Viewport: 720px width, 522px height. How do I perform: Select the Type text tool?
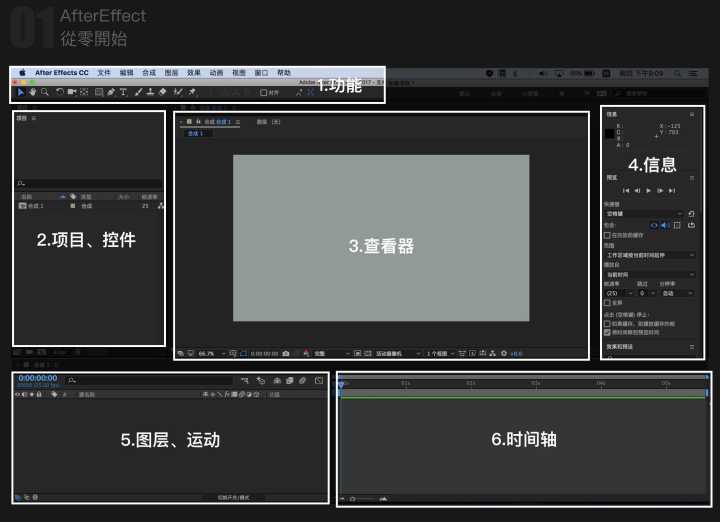123,92
